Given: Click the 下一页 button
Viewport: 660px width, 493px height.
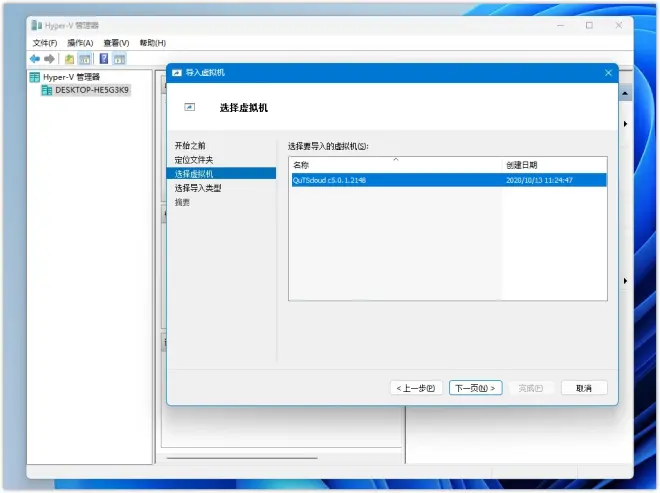Looking at the screenshot, I should point(475,388).
